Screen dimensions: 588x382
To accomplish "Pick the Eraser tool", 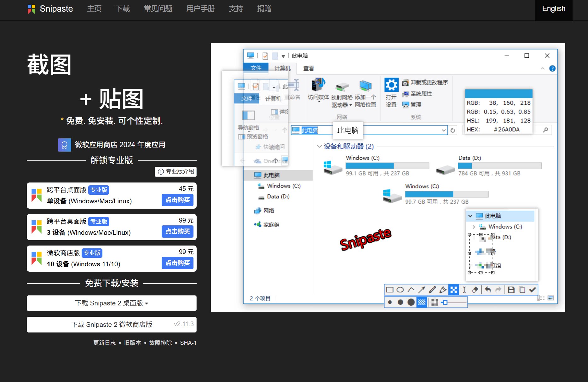I will pos(475,290).
